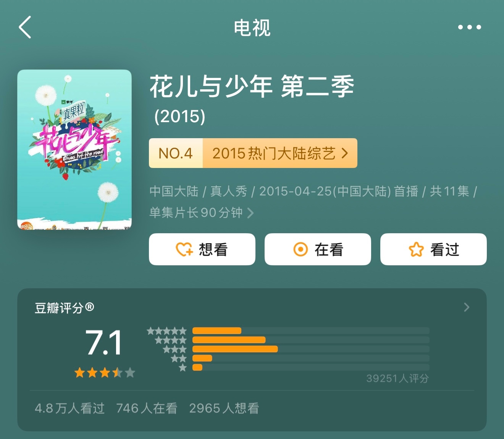Open the three-dot more options menu
The height and width of the screenshot is (439, 504).
tap(469, 27)
